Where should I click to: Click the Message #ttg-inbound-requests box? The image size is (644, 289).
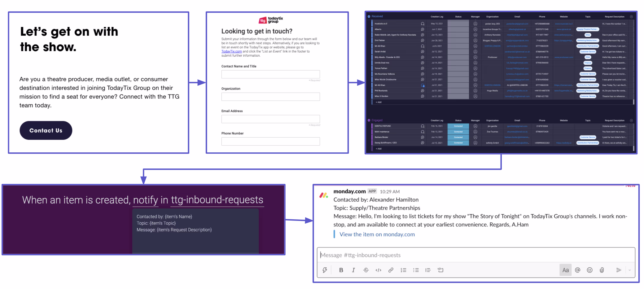click(476, 255)
